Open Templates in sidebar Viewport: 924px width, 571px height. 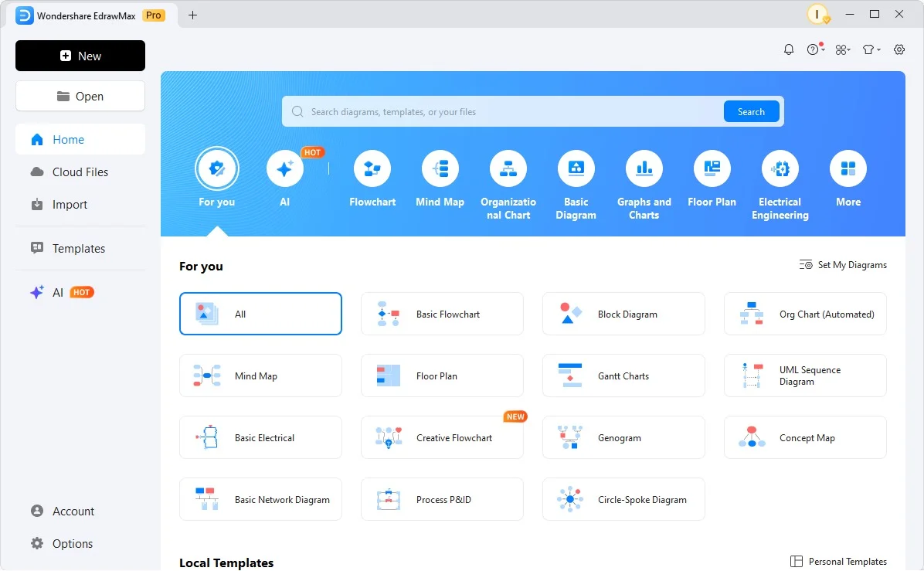point(80,249)
